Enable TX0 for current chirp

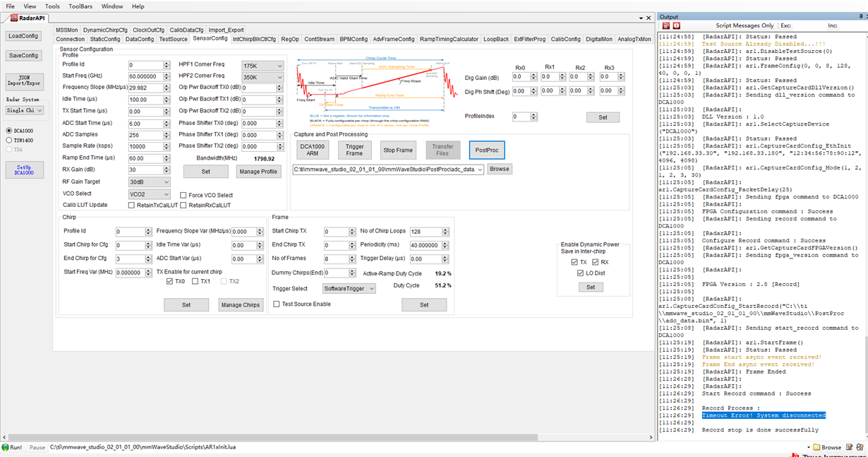point(169,281)
